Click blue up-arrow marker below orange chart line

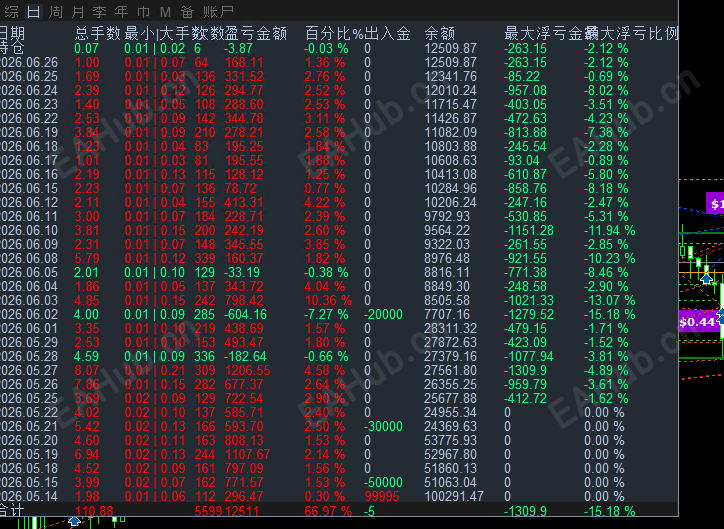pos(706,278)
